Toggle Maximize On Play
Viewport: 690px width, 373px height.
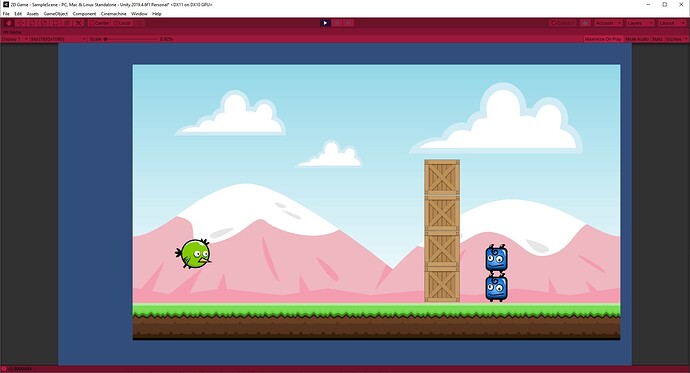coord(603,39)
